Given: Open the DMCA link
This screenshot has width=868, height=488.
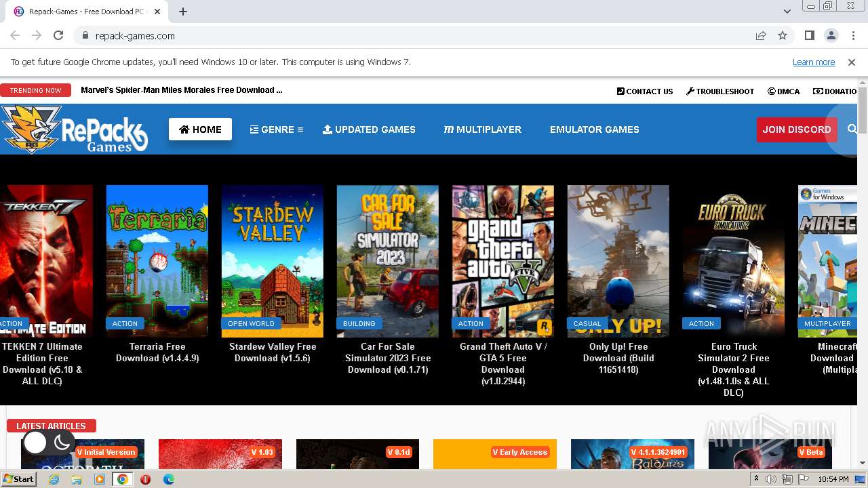Looking at the screenshot, I should point(784,91).
